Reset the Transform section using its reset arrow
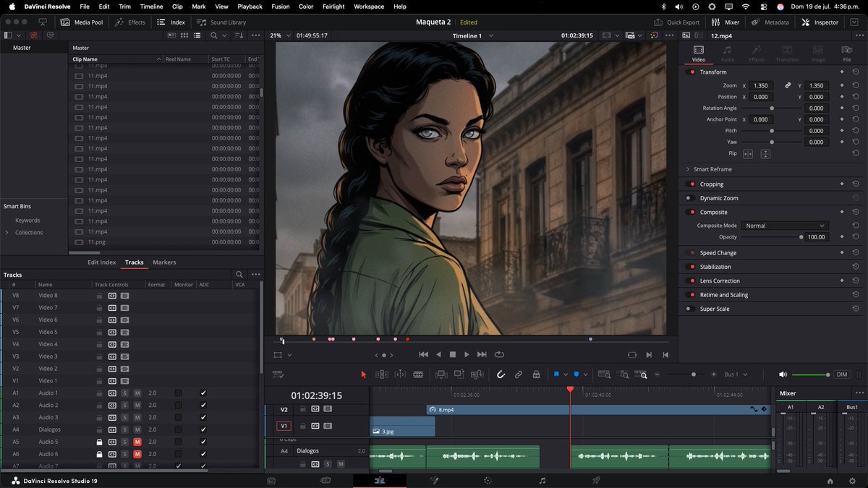Screen dimensions: 868x488 pos(856,72)
